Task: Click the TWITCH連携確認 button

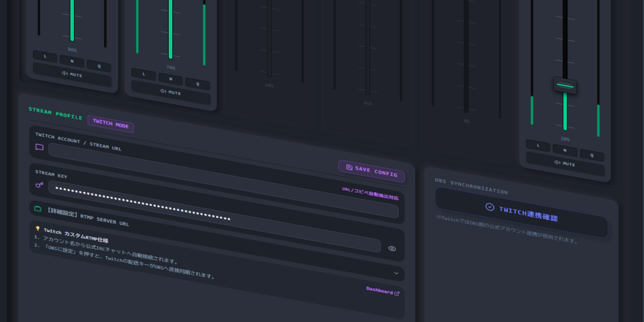Action: (521, 213)
